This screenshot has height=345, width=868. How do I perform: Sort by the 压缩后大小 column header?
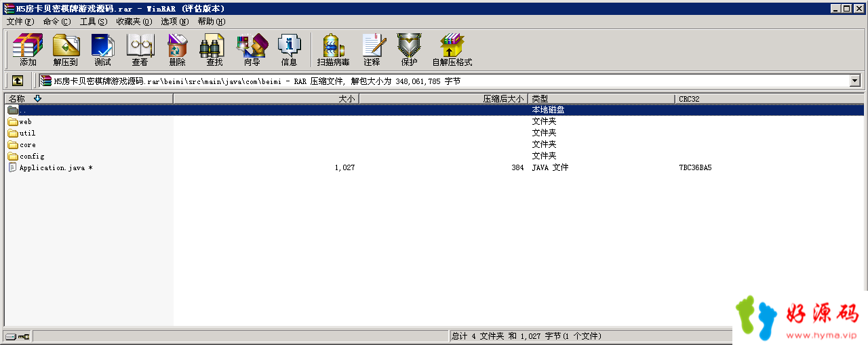[x=443, y=99]
